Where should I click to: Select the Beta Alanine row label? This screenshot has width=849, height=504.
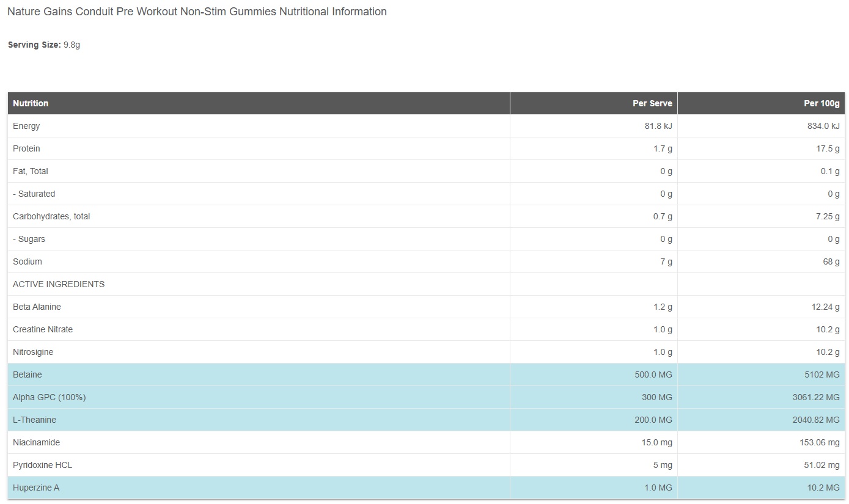pos(37,307)
